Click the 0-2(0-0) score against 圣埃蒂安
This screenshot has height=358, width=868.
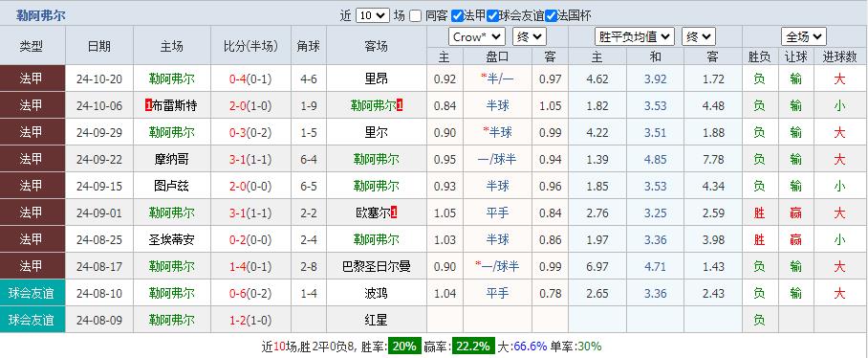click(250, 239)
